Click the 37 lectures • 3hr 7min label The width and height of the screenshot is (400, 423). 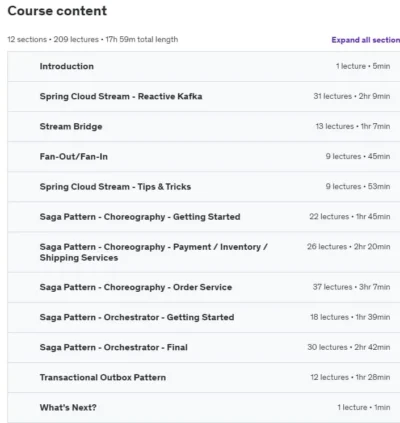click(x=351, y=287)
